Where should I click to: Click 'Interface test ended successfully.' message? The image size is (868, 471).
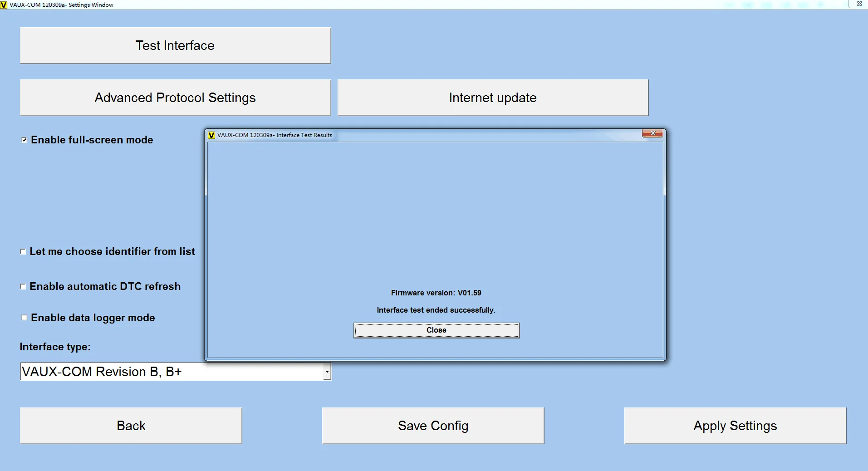(x=436, y=310)
